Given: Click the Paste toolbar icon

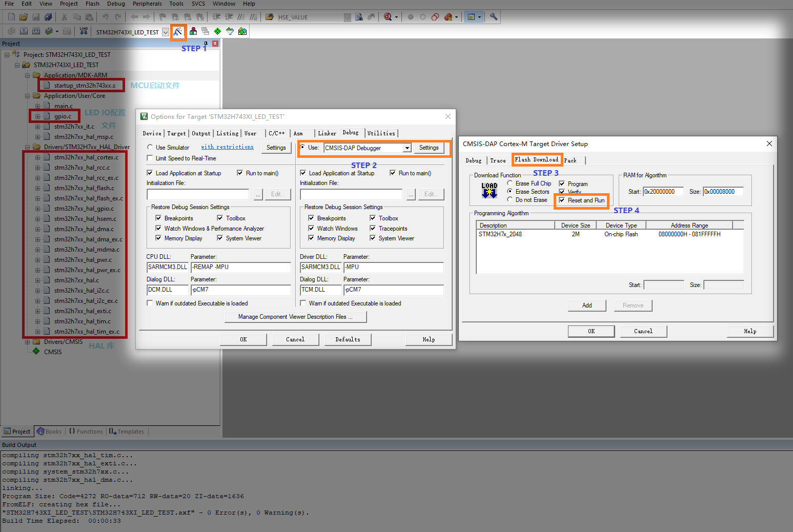Looking at the screenshot, I should tap(89, 17).
